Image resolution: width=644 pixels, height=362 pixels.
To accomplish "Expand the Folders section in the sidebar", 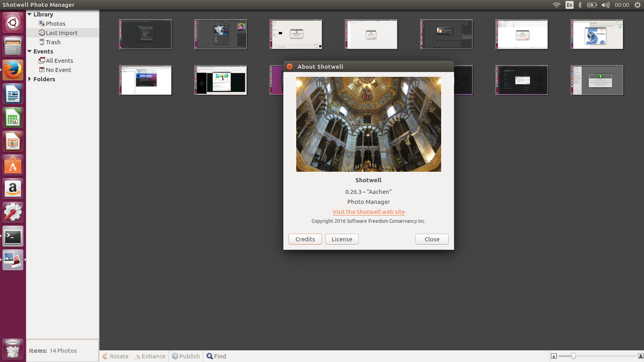I will coord(29,79).
